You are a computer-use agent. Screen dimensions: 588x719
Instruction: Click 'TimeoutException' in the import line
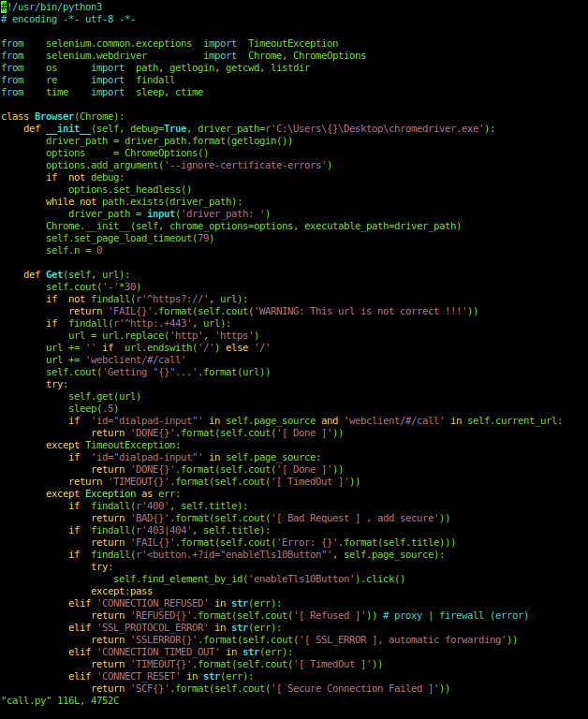pos(293,44)
